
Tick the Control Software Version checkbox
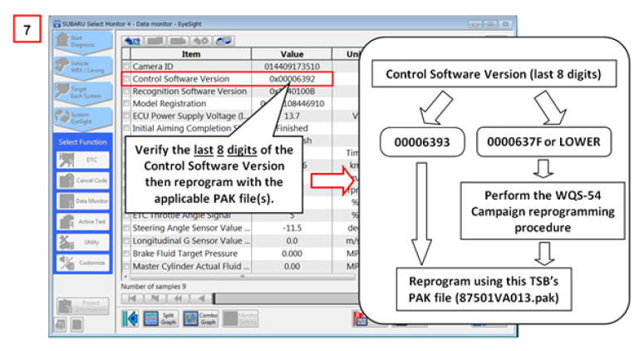click(126, 78)
